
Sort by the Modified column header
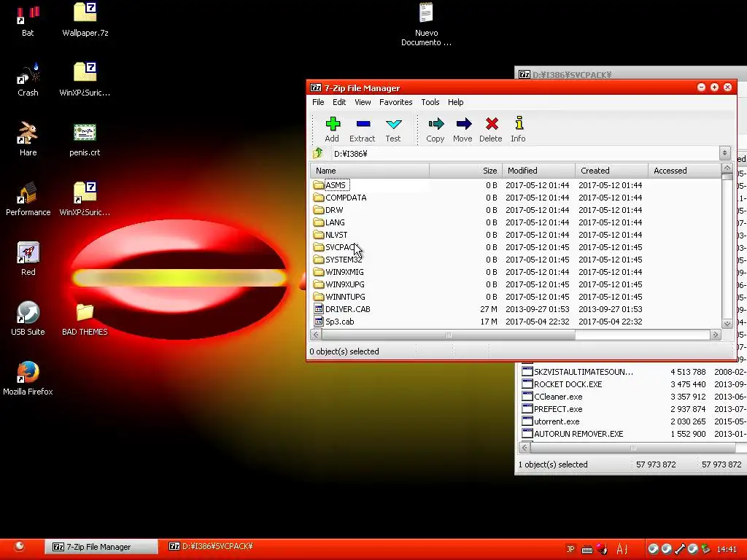click(539, 171)
